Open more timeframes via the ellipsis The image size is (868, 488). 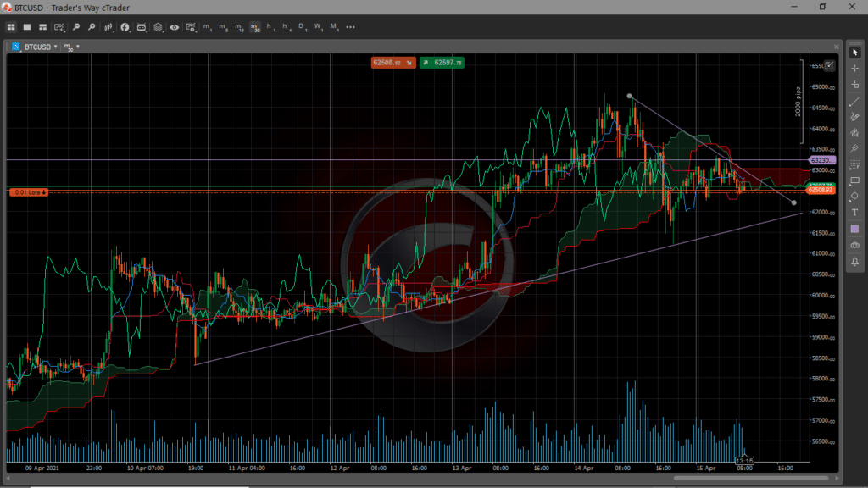point(350,27)
